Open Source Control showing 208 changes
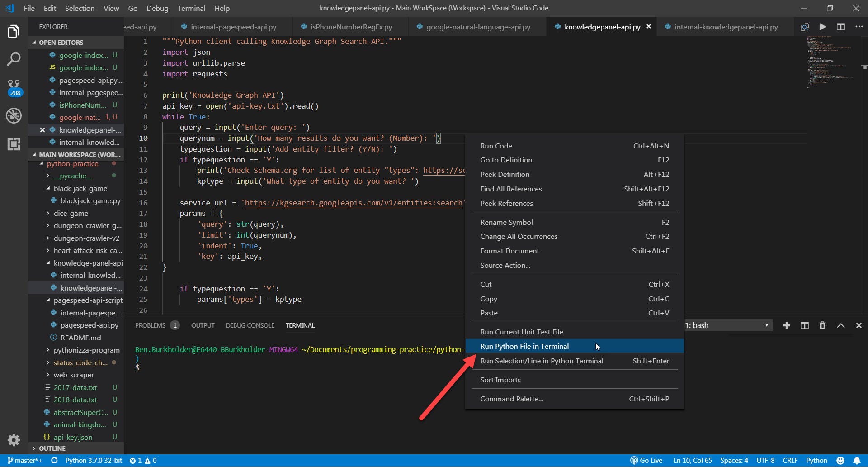Image resolution: width=868 pixels, height=467 pixels. [x=14, y=87]
